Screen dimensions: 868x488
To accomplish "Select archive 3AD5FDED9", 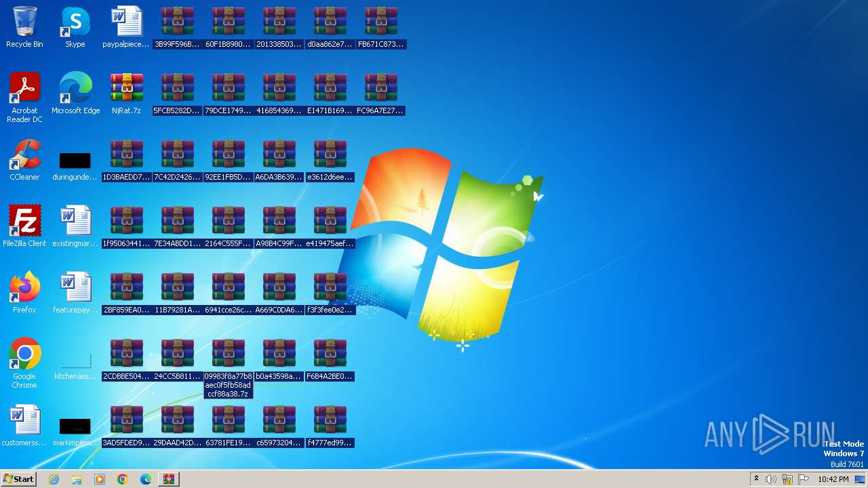I will click(x=126, y=426).
